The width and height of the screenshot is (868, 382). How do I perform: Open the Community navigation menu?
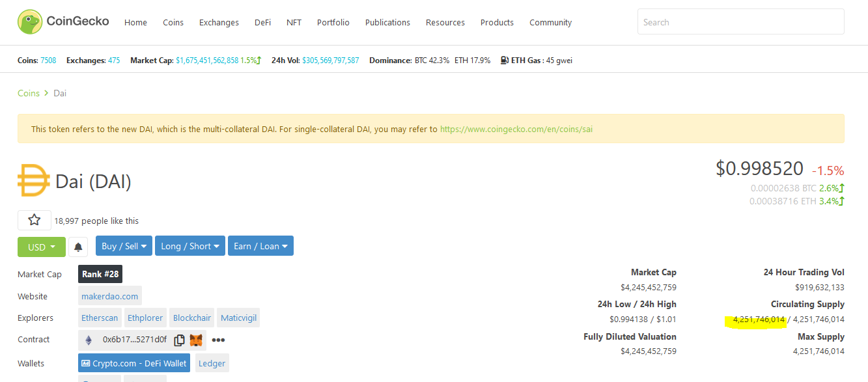[550, 22]
